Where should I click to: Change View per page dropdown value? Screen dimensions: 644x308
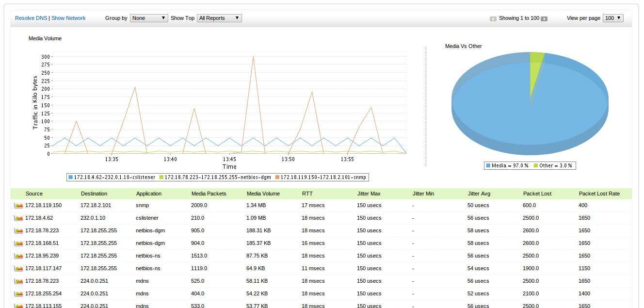click(613, 18)
